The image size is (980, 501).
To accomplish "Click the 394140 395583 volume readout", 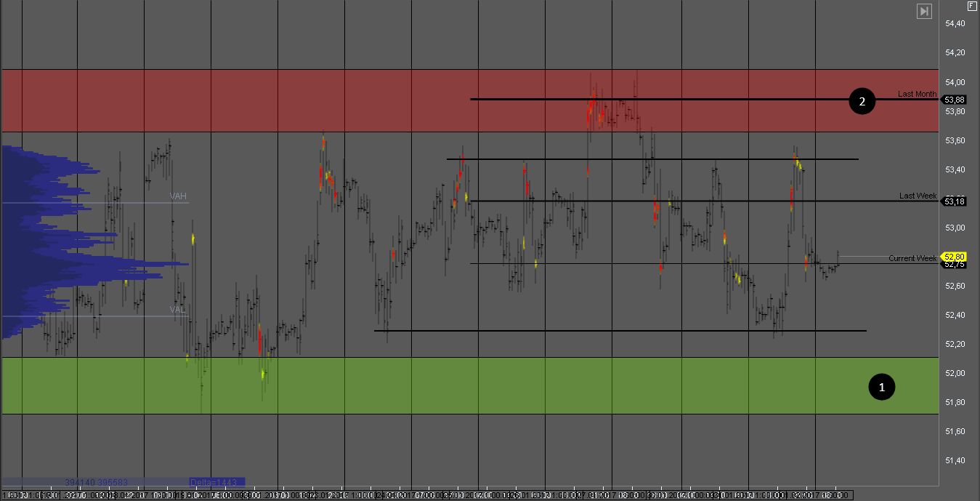I will pos(95,482).
